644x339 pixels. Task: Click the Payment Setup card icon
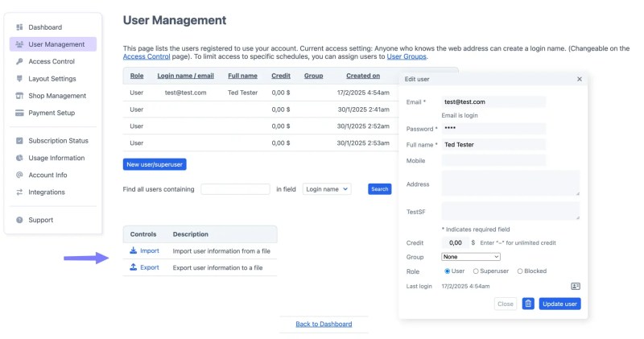19,113
